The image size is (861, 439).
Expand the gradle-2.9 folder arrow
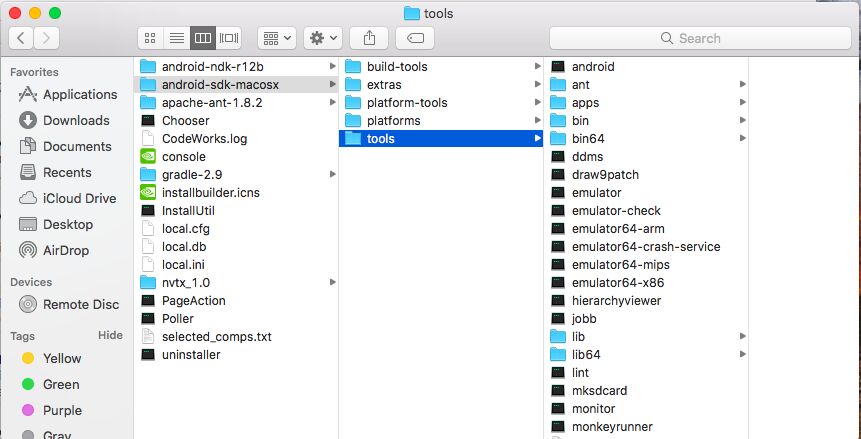(x=332, y=174)
